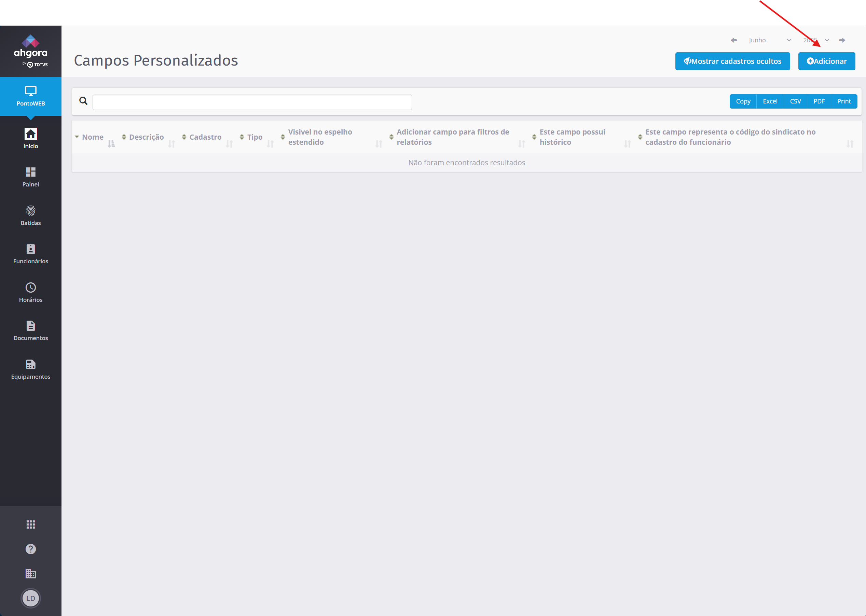866x616 pixels.
Task: Select the PontoWEB module tab
Action: click(30, 96)
